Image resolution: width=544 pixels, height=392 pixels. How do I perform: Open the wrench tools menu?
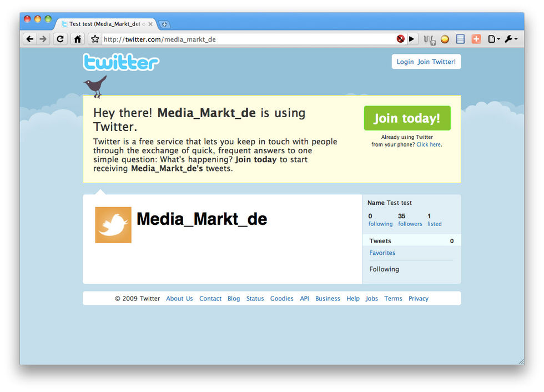(511, 39)
